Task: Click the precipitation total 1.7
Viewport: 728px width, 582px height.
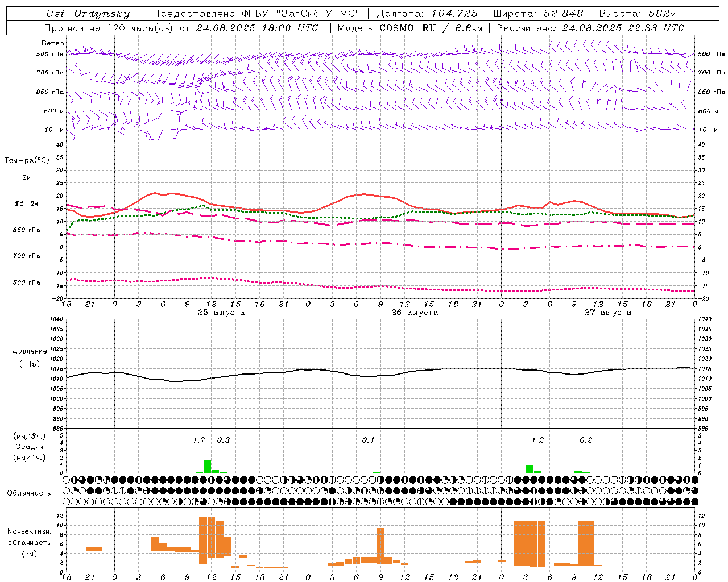Action: (199, 440)
